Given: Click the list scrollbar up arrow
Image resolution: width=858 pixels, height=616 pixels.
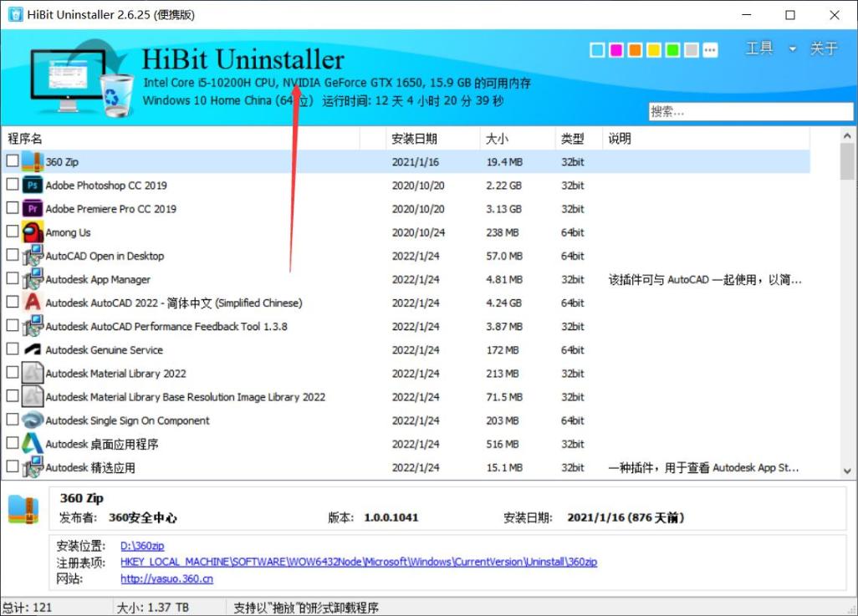Looking at the screenshot, I should pos(847,135).
